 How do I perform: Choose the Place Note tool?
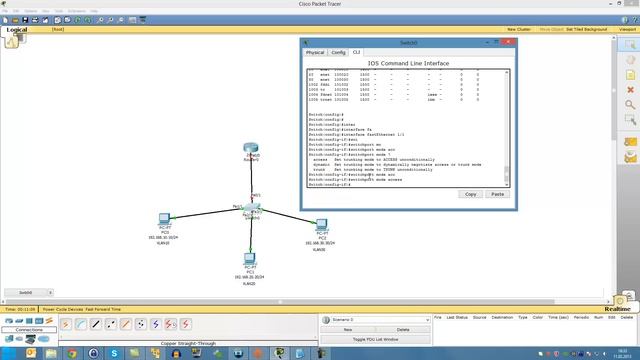[630, 75]
